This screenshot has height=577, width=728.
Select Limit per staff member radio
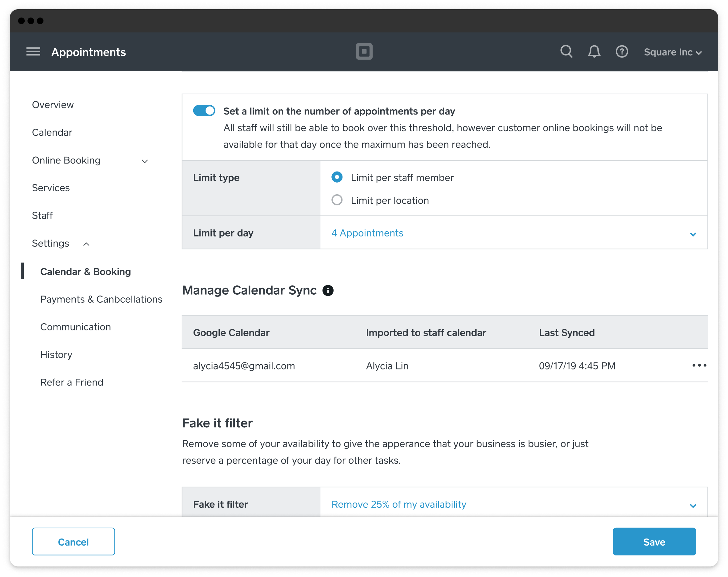(337, 177)
